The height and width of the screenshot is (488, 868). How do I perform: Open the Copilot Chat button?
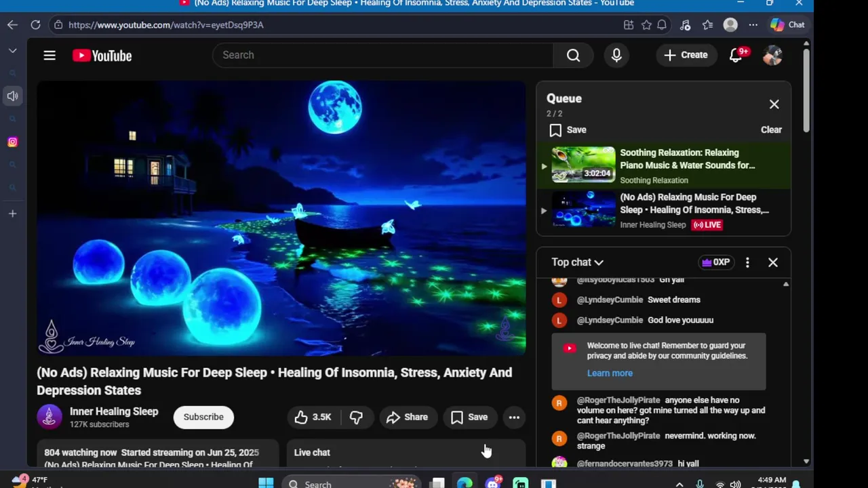pos(787,24)
